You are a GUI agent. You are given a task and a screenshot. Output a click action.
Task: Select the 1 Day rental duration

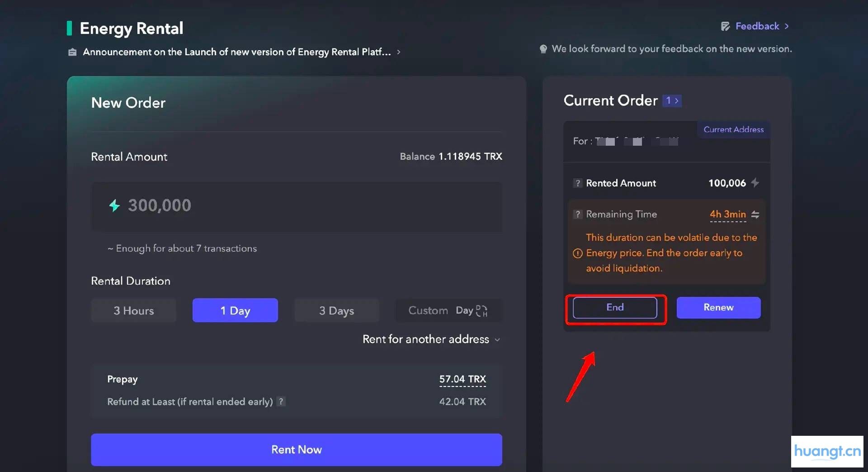click(x=235, y=310)
